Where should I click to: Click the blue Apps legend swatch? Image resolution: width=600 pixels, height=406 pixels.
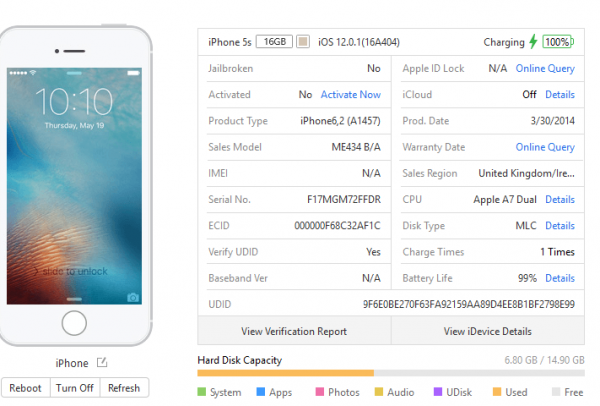coord(261,392)
